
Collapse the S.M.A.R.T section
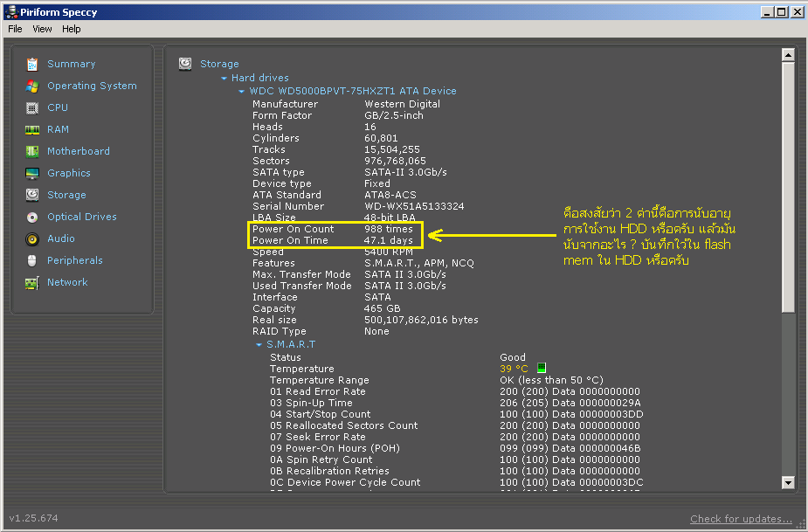(259, 345)
